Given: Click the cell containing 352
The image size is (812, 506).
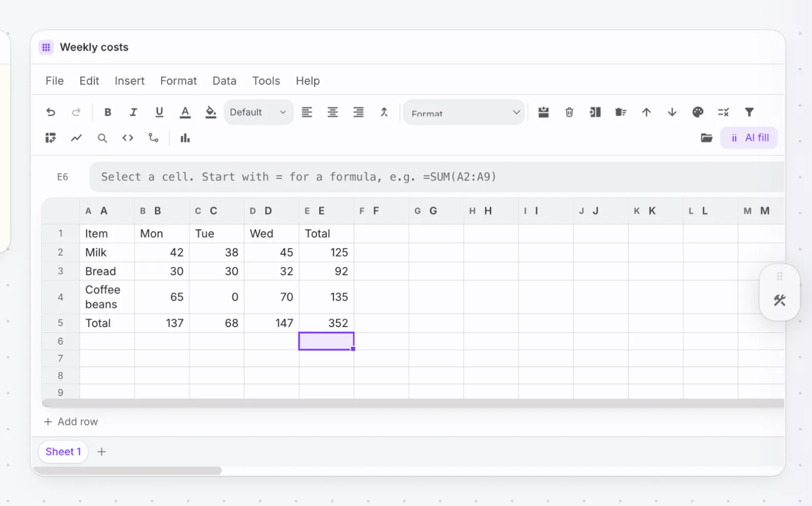Looking at the screenshot, I should [326, 323].
